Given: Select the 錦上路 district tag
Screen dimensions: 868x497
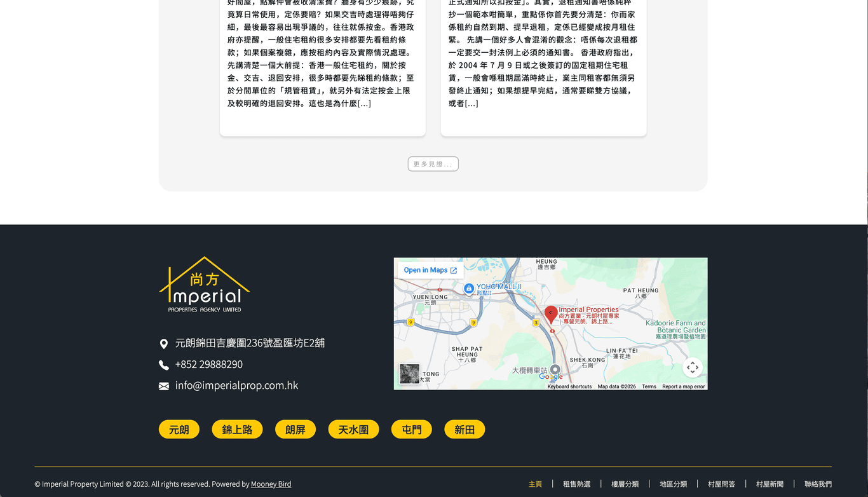Looking at the screenshot, I should click(237, 430).
